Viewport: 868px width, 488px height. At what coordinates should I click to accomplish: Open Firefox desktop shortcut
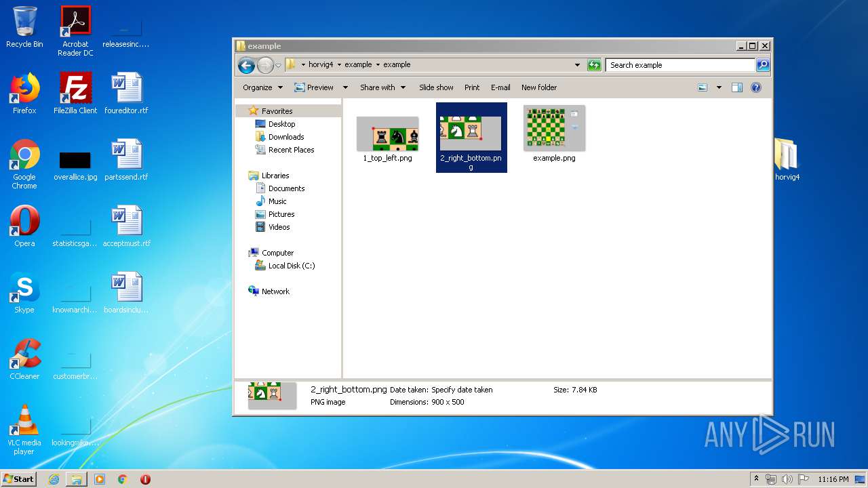(24, 94)
